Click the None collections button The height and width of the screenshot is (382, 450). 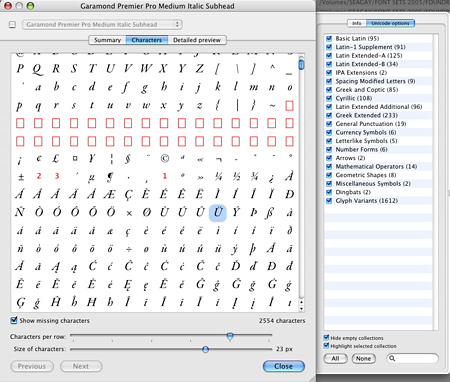point(363,359)
